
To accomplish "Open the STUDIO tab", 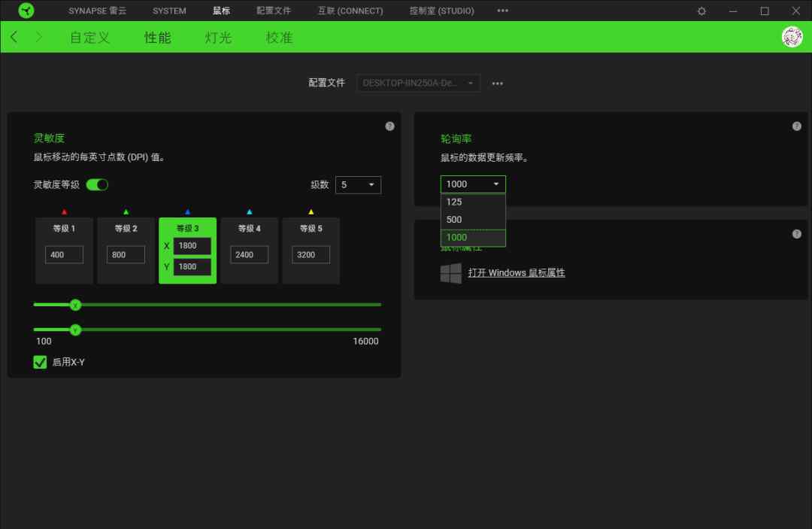I will (x=442, y=11).
